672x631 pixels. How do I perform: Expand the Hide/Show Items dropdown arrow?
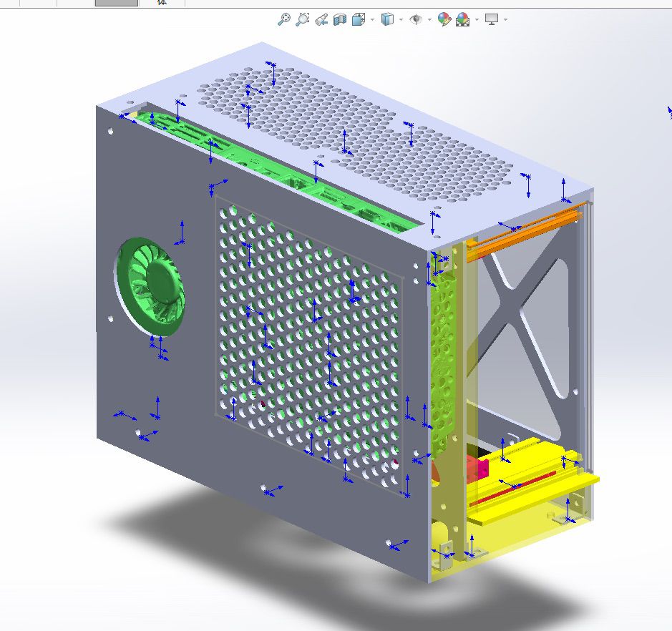pyautogui.click(x=429, y=19)
